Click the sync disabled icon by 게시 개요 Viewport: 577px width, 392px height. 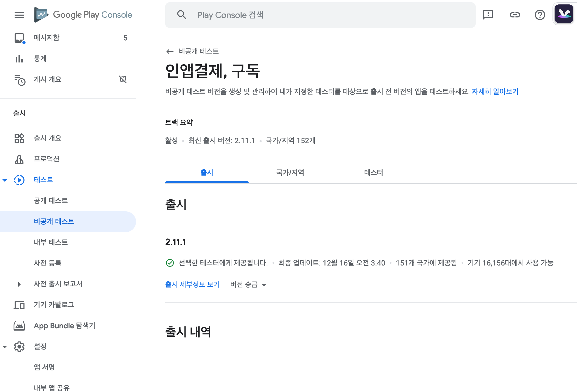[123, 79]
